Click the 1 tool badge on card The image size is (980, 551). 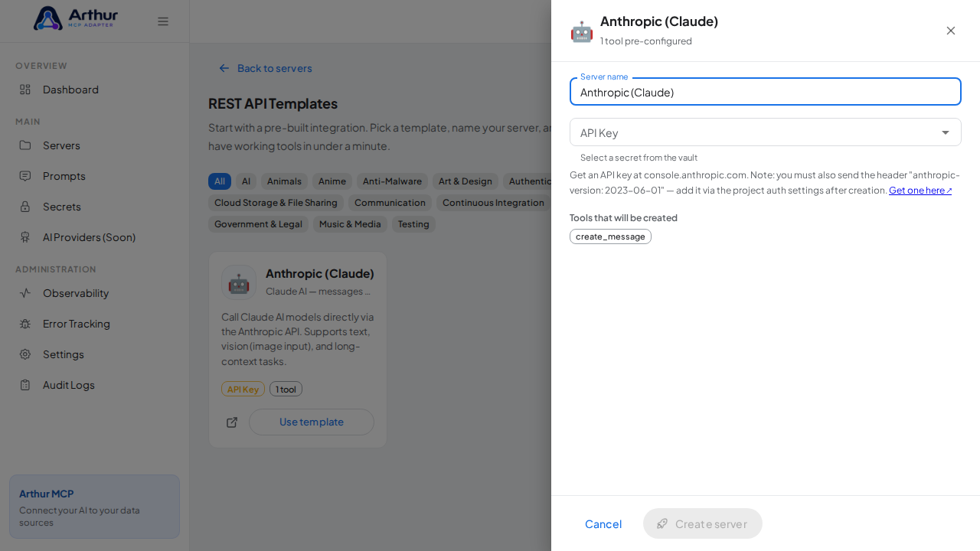click(x=286, y=389)
